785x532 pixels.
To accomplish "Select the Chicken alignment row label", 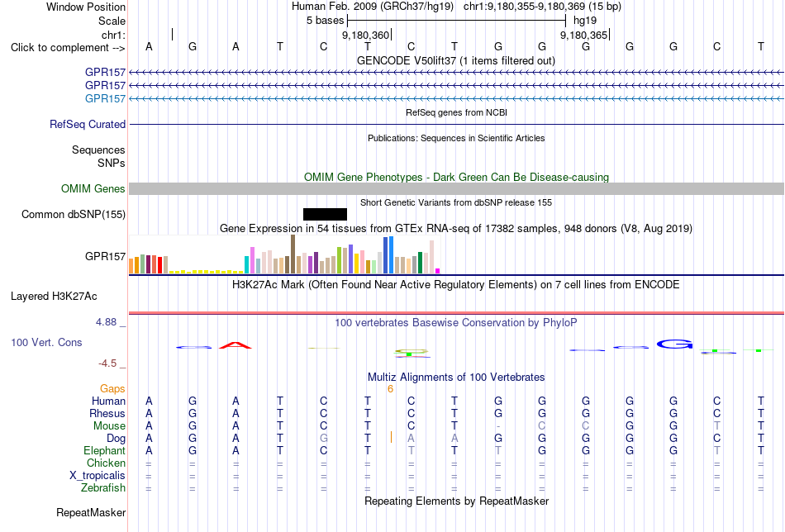I will point(106,463).
